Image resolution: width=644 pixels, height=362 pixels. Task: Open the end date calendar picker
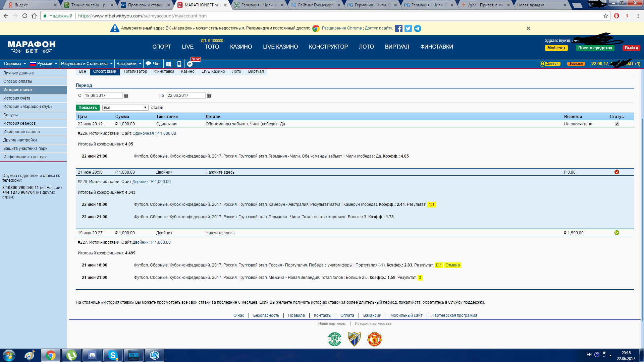pos(209,96)
